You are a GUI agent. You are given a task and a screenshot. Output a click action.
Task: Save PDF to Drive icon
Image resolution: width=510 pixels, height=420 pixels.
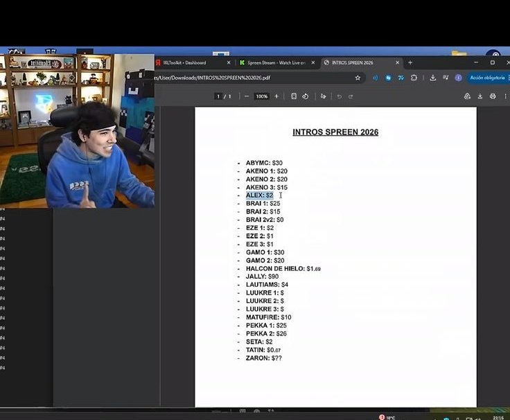coord(468,96)
